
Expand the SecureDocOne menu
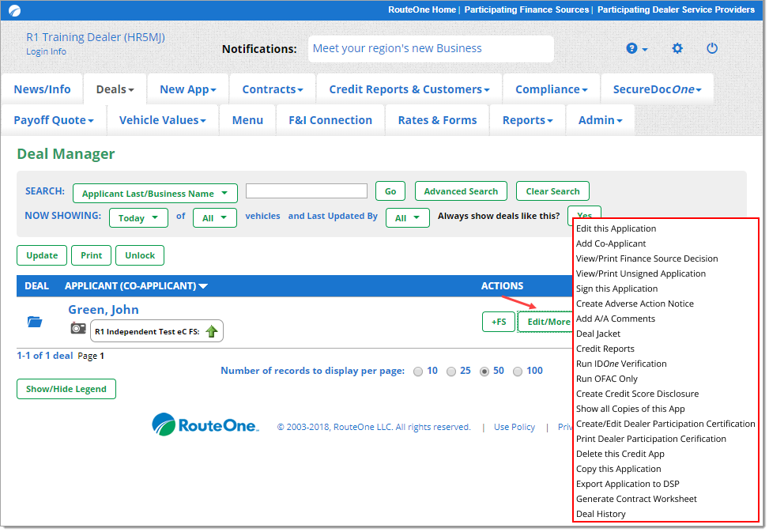[x=658, y=89]
